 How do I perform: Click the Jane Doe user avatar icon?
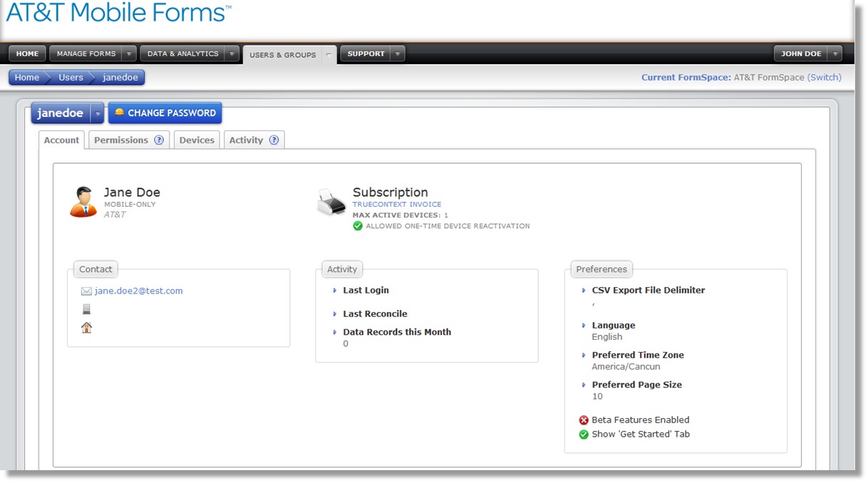pos(83,202)
